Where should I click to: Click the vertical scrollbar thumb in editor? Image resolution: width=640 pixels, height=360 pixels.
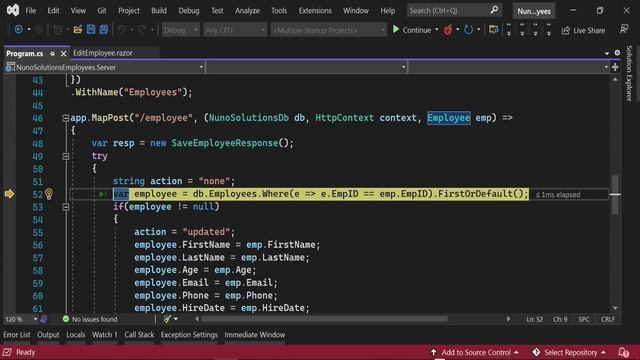(x=615, y=195)
